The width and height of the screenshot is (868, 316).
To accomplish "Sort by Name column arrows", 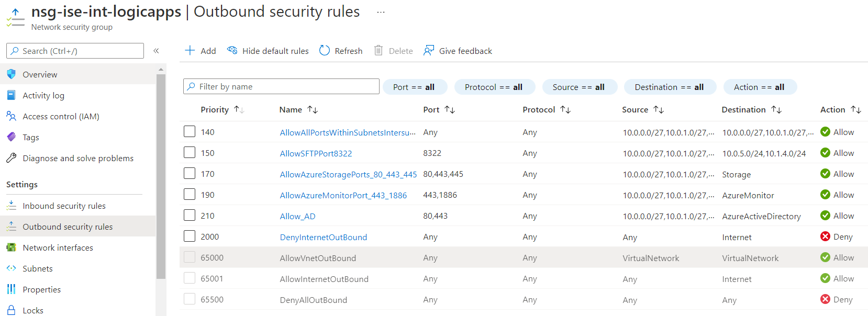I will (313, 109).
